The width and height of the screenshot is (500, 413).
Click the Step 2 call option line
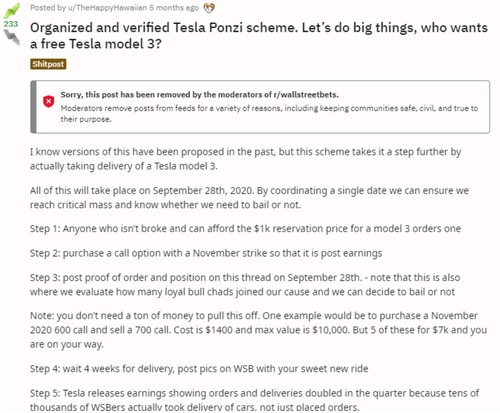tap(206, 253)
